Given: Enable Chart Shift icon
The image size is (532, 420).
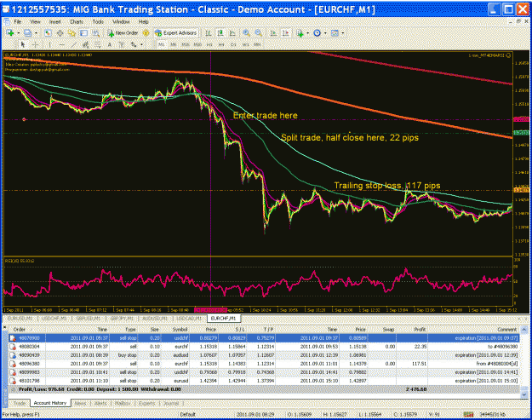Looking at the screenshot, I should coord(286,33).
